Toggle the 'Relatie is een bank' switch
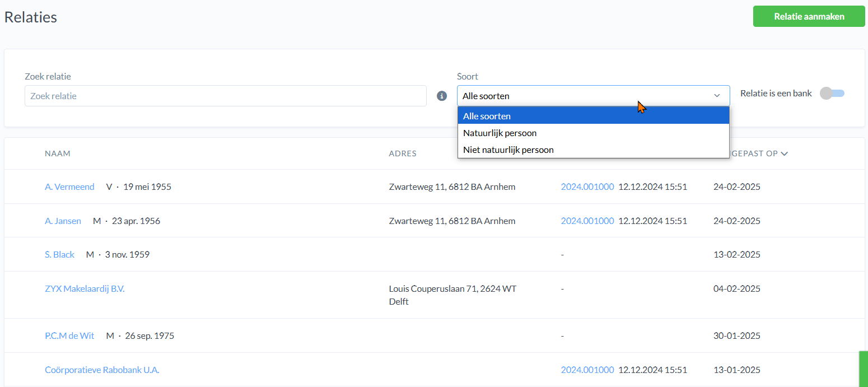868x387 pixels. point(832,94)
